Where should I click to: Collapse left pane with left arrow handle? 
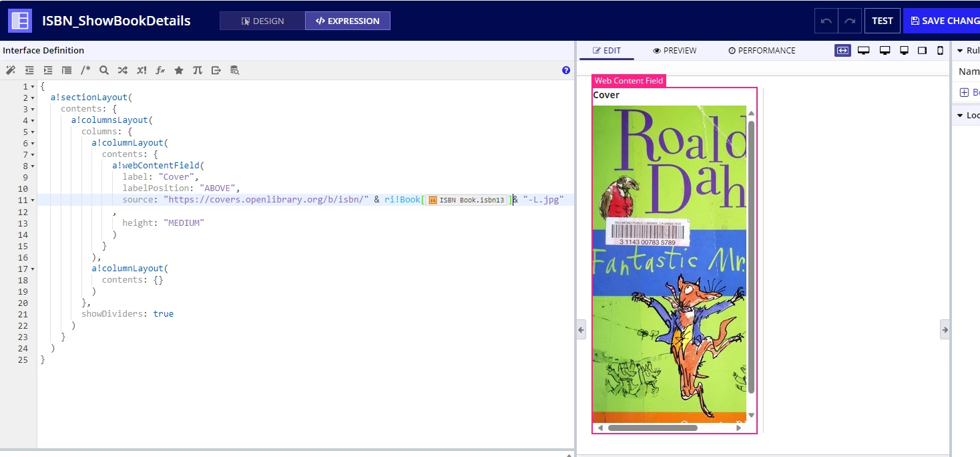tap(581, 329)
